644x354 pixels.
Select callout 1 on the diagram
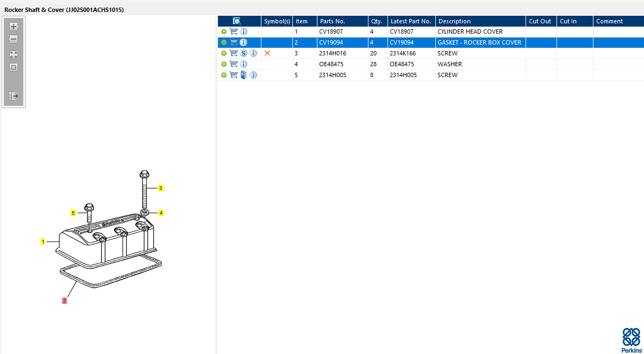point(43,242)
